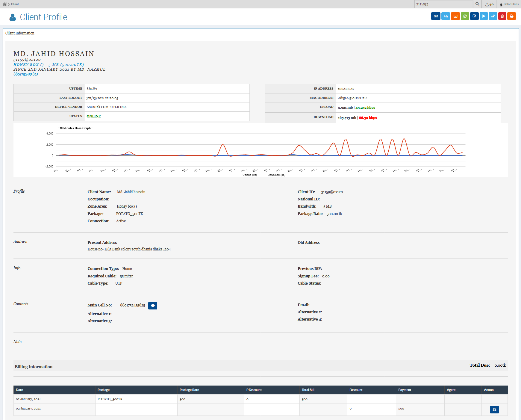The height and width of the screenshot is (420, 521).
Task: Click the dark blue money payment icon
Action: (x=436, y=16)
